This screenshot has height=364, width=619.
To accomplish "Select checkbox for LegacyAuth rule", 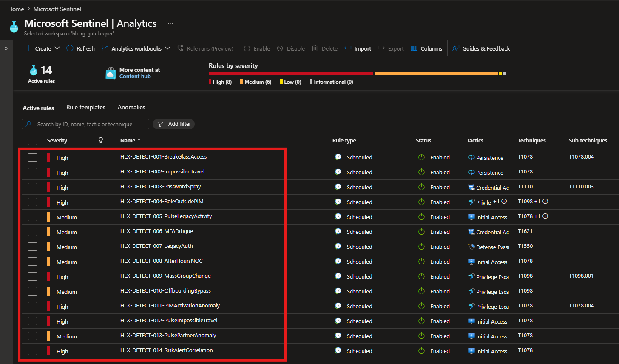I will click(32, 247).
